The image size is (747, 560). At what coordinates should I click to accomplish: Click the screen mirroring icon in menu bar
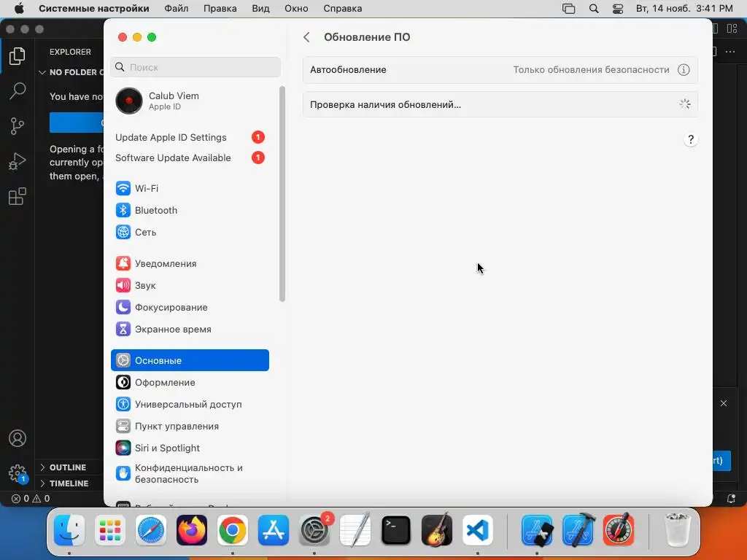pos(569,9)
